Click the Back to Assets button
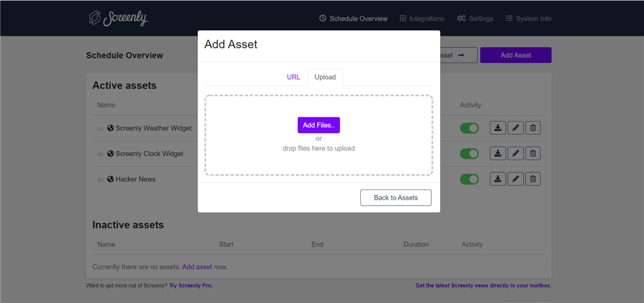 [x=396, y=198]
